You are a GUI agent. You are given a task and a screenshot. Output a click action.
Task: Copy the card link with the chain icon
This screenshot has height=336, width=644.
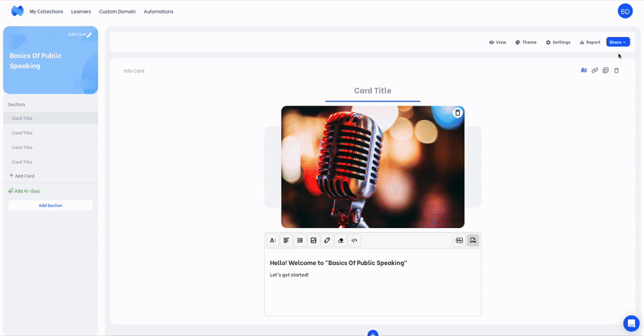595,71
